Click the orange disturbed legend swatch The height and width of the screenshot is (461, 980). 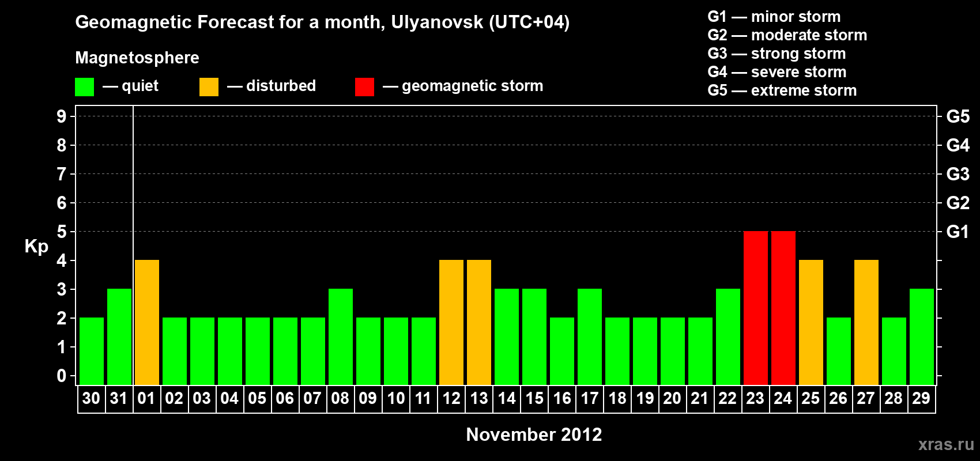(x=209, y=87)
